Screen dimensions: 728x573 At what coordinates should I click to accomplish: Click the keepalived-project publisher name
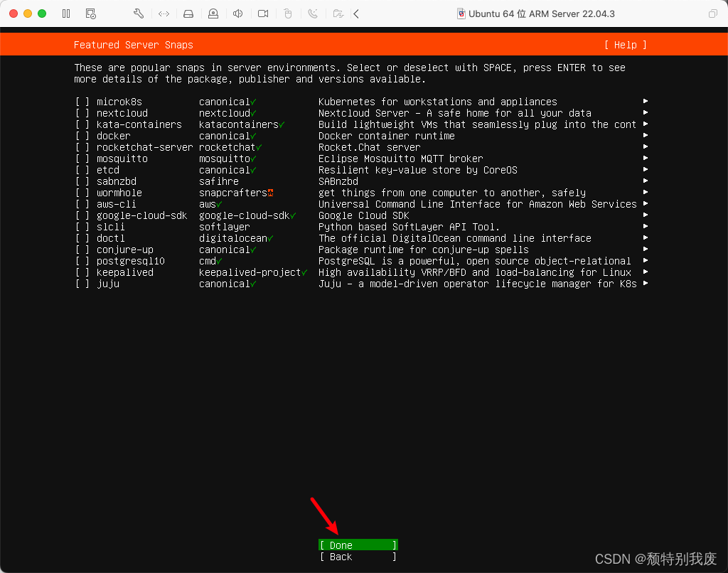250,272
